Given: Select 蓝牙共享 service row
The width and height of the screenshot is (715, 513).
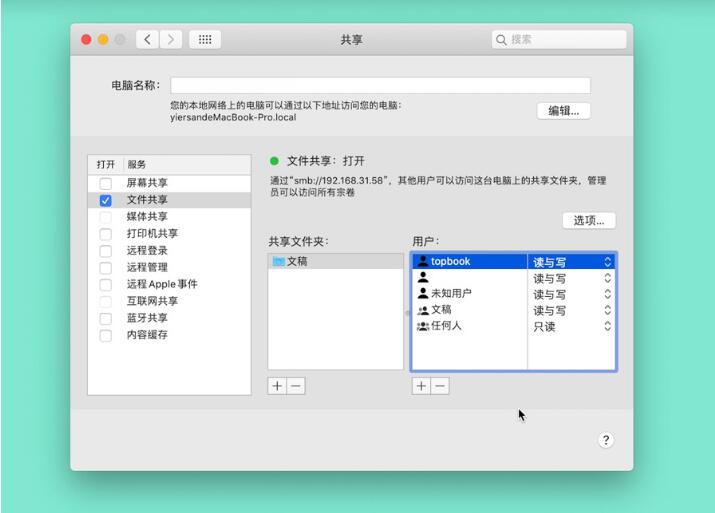Looking at the screenshot, I should (169, 318).
